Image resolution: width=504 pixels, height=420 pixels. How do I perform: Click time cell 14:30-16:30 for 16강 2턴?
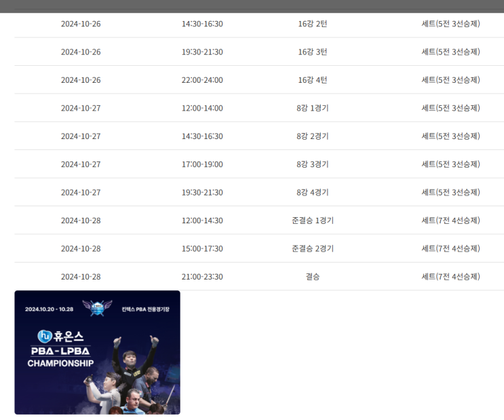point(202,24)
